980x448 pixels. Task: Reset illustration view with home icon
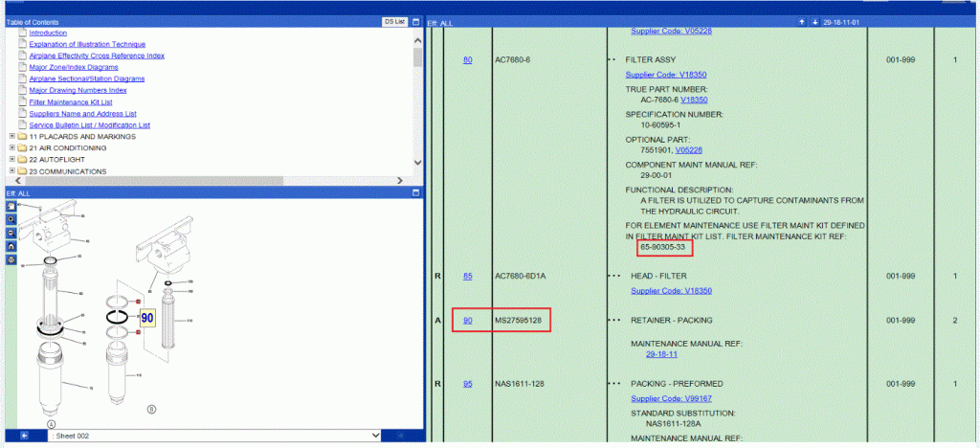tap(11, 246)
